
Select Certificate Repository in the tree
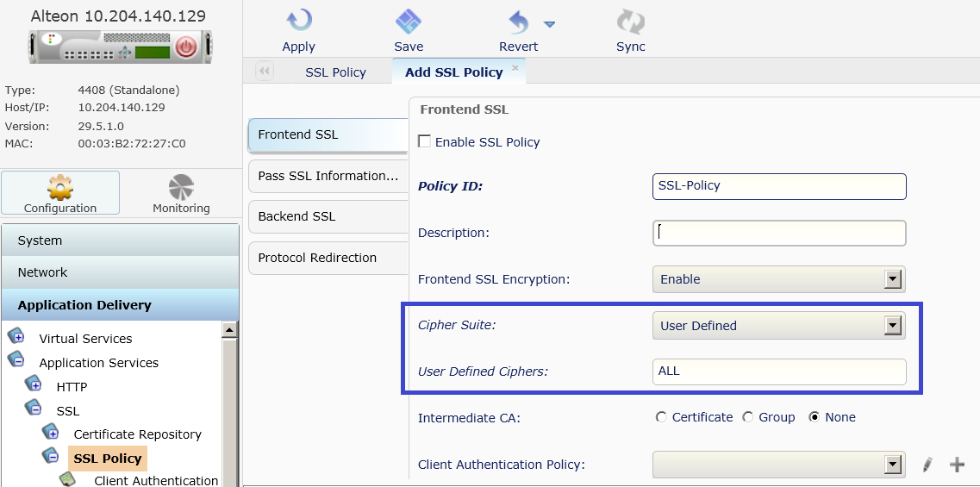coord(138,434)
